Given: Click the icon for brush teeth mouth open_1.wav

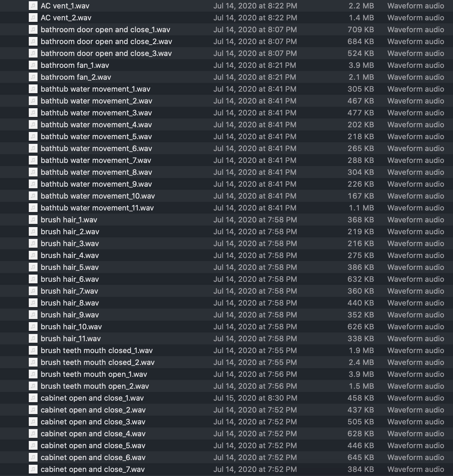Looking at the screenshot, I should click(x=33, y=374).
